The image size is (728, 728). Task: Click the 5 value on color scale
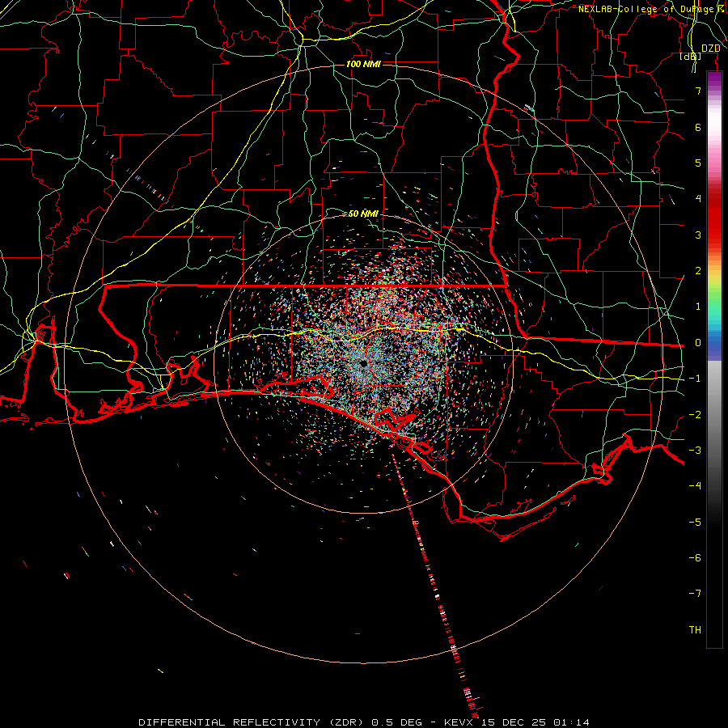(698, 163)
